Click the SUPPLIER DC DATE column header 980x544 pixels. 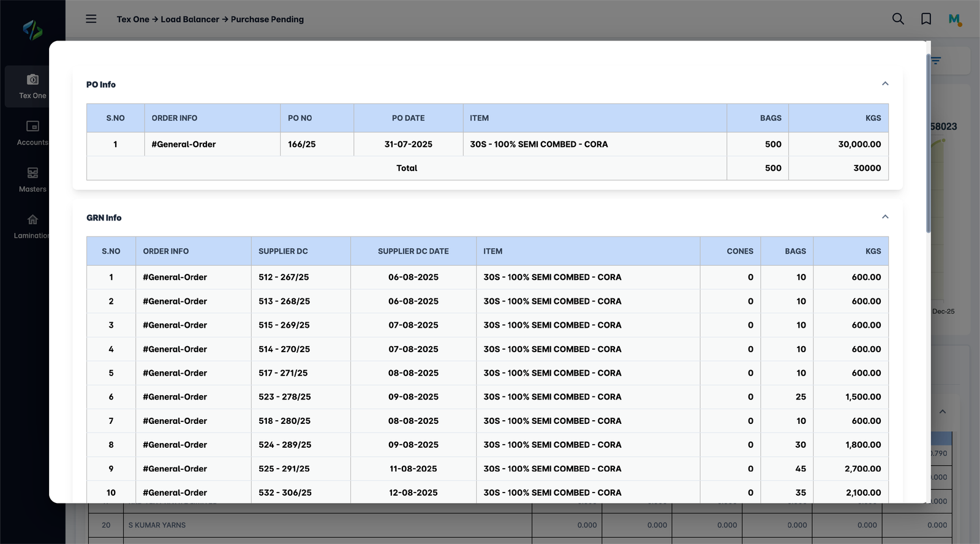tap(413, 251)
